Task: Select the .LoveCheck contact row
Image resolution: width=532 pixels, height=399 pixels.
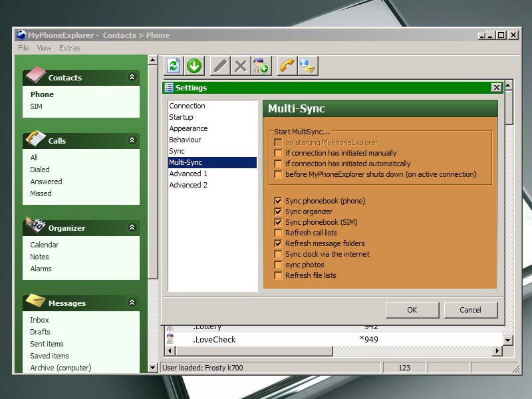Action: tap(334, 339)
